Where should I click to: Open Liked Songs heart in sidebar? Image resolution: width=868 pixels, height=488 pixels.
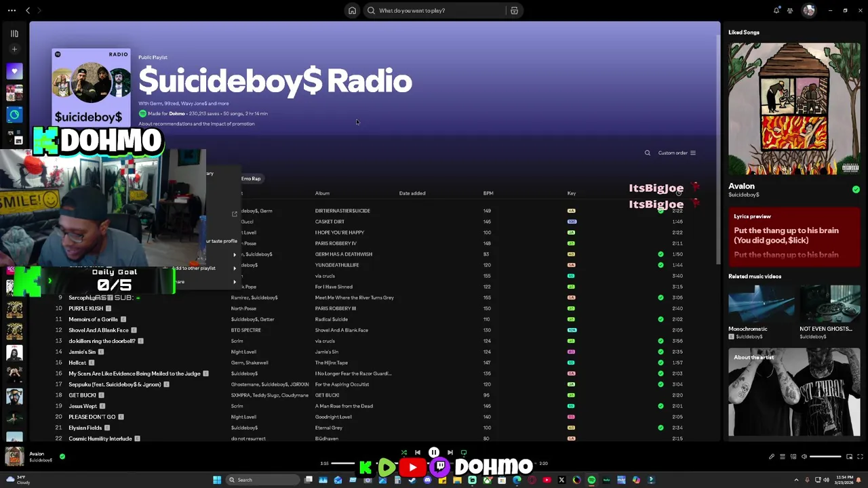click(14, 70)
